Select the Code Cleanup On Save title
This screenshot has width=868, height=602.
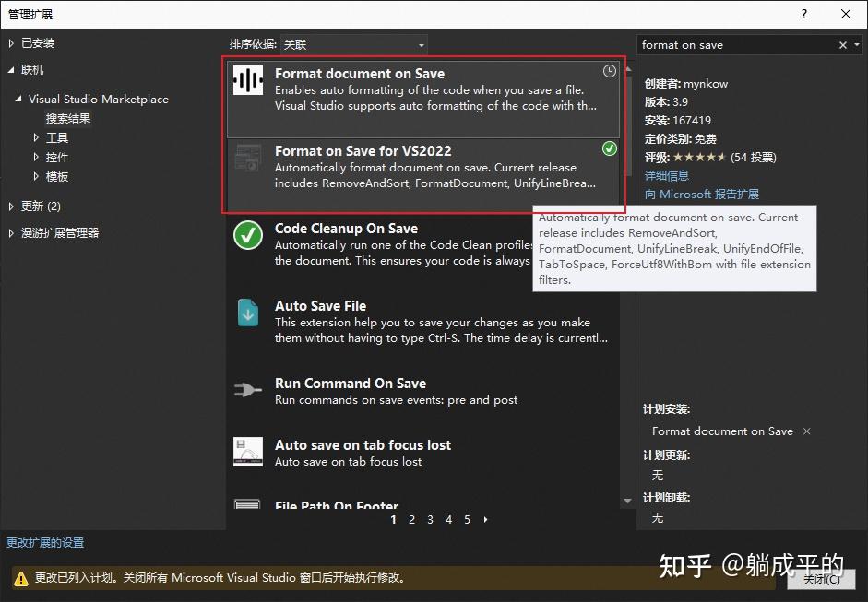click(347, 229)
